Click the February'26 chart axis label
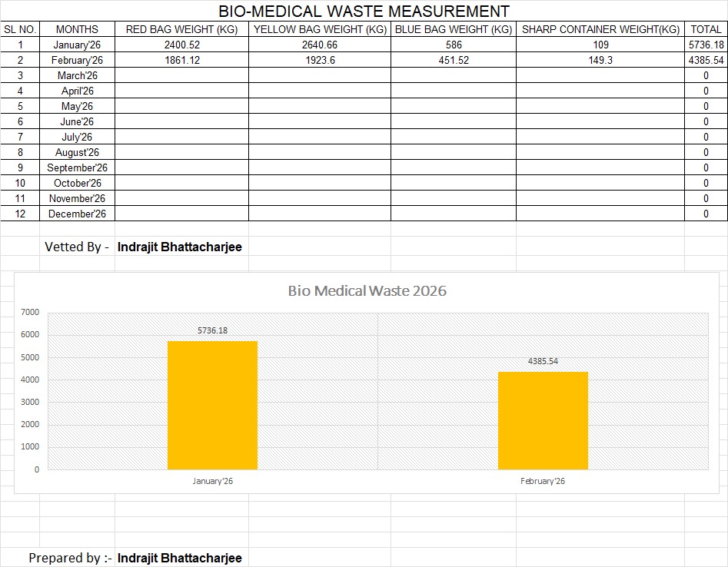Screen dimensions: 728x567 (x=543, y=481)
